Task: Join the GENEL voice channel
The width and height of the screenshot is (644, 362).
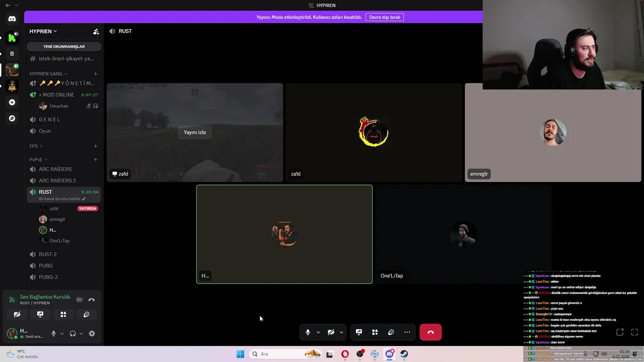Action: coord(64,119)
